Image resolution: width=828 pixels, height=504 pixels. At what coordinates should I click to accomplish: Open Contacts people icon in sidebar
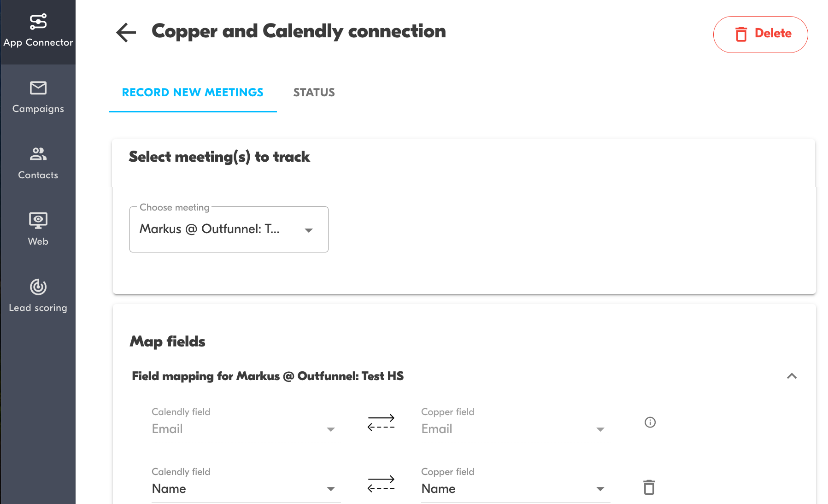point(38,154)
